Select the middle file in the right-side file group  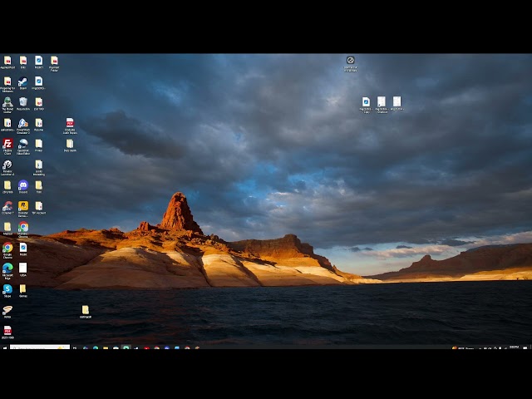pyautogui.click(x=382, y=104)
